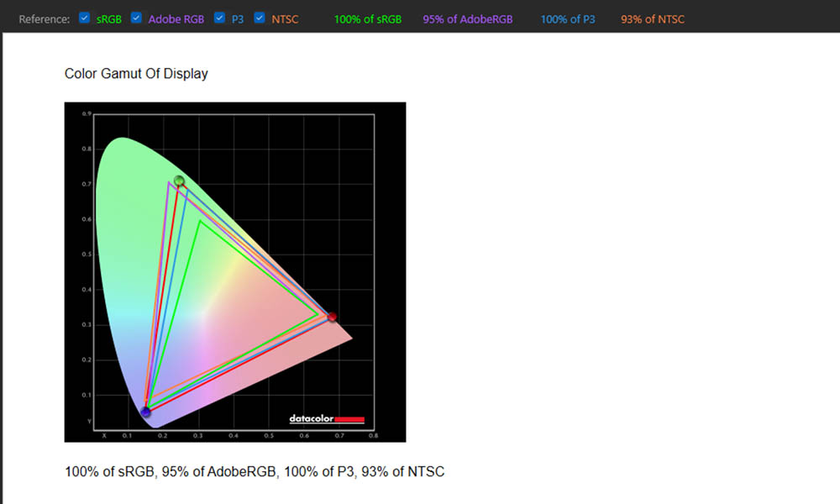Image resolution: width=840 pixels, height=504 pixels.
Task: Click the "Color Gamut Of Display" heading
Action: [136, 74]
